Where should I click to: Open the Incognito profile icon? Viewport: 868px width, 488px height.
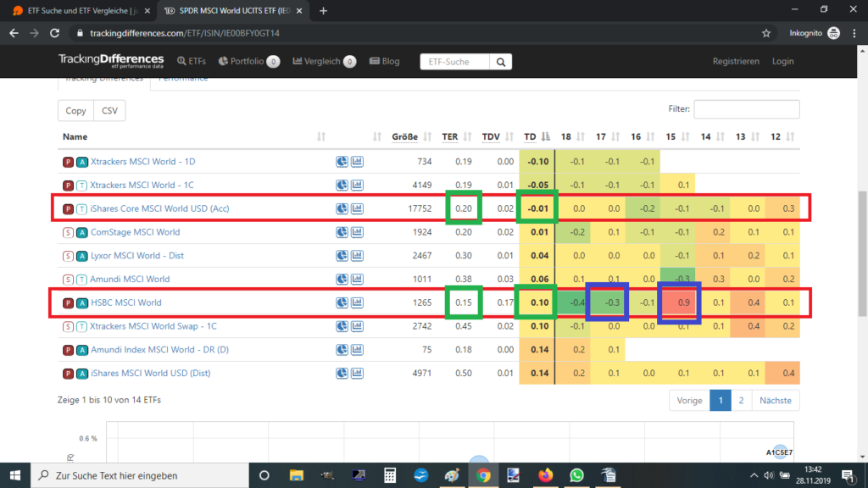tap(834, 33)
